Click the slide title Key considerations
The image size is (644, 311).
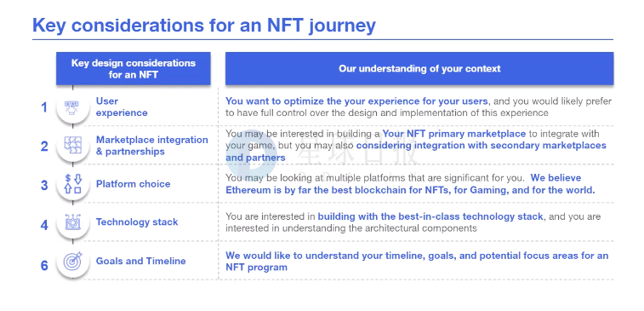coord(204,26)
